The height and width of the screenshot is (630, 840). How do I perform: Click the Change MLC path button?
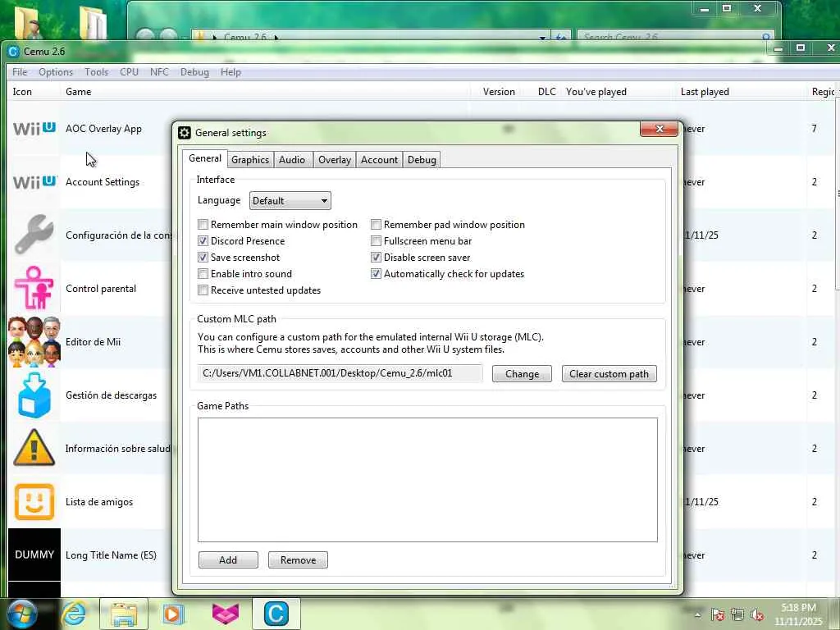522,374
